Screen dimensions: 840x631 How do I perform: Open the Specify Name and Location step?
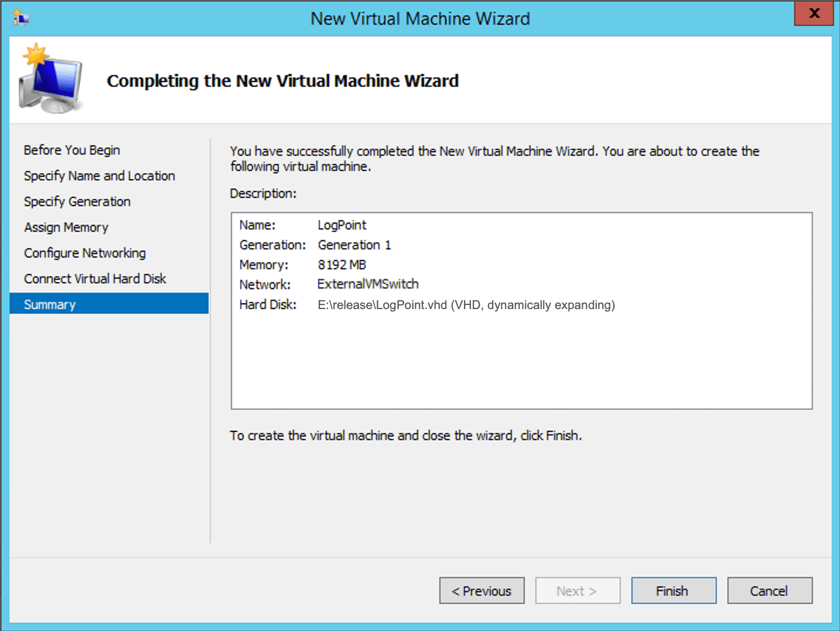tap(99, 176)
